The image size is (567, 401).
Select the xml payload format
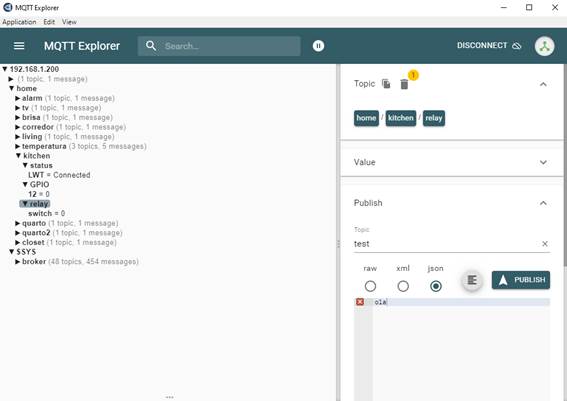point(403,286)
